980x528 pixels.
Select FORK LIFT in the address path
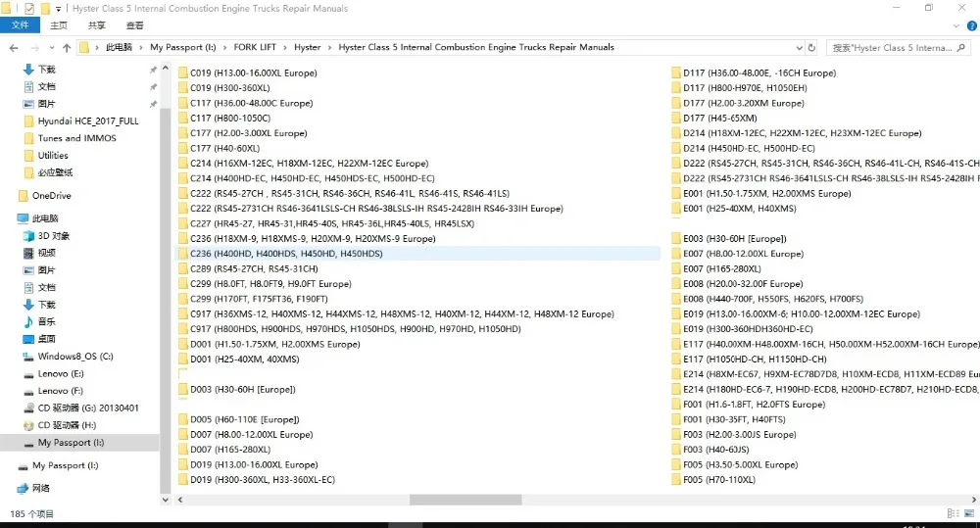(255, 47)
